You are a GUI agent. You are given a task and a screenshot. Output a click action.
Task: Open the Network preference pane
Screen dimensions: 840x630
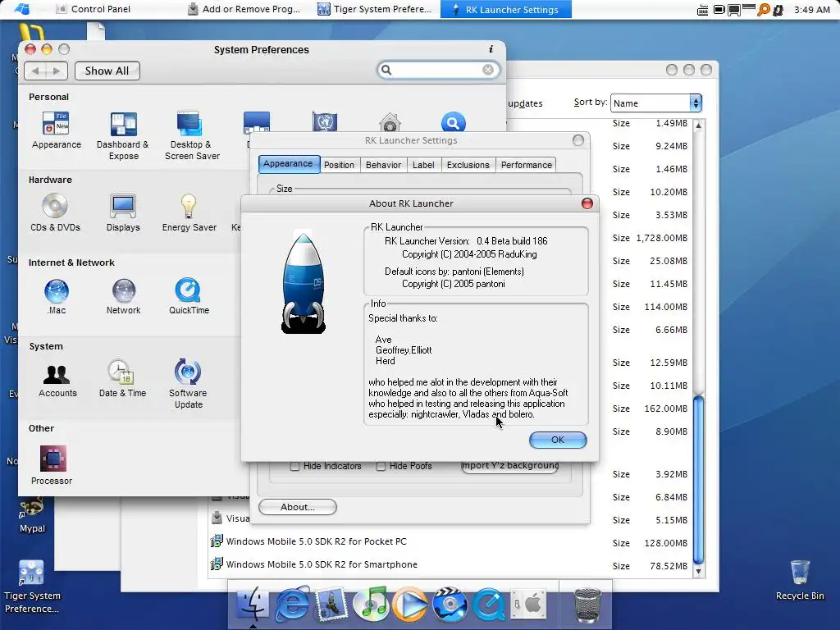click(123, 296)
